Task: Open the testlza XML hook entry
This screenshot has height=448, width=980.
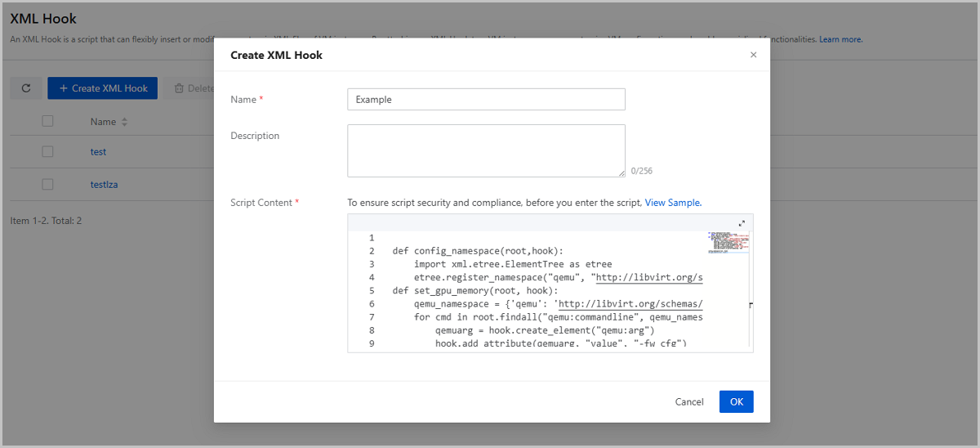Action: tap(104, 185)
